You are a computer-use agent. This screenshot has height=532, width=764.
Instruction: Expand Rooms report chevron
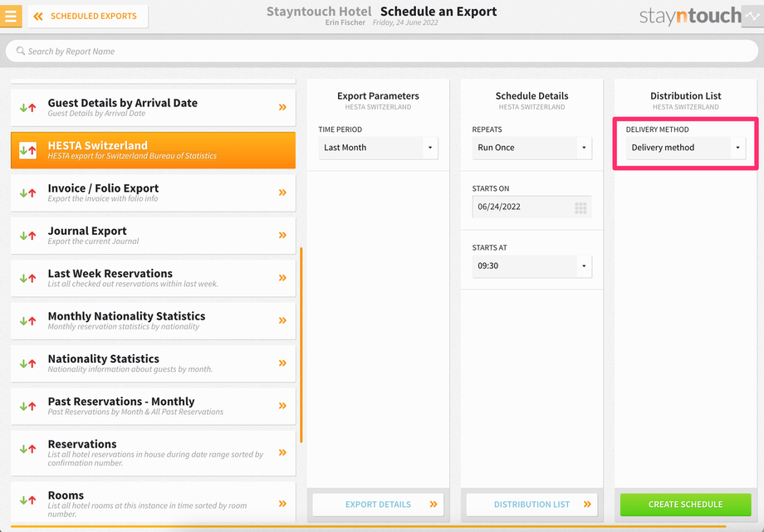[x=282, y=504]
